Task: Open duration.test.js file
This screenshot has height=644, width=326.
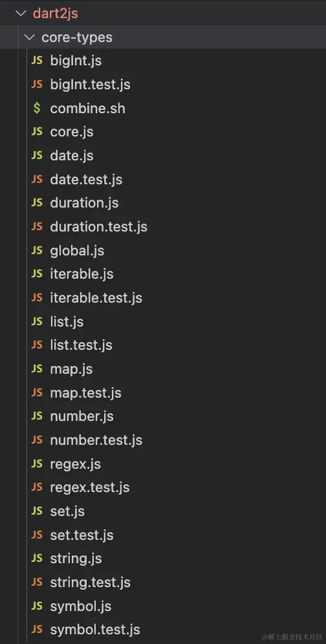Action: coord(99,227)
